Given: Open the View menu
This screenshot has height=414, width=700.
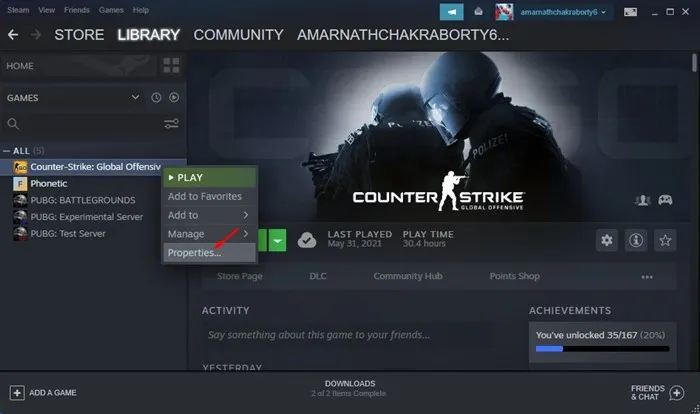Looking at the screenshot, I should 46,10.
